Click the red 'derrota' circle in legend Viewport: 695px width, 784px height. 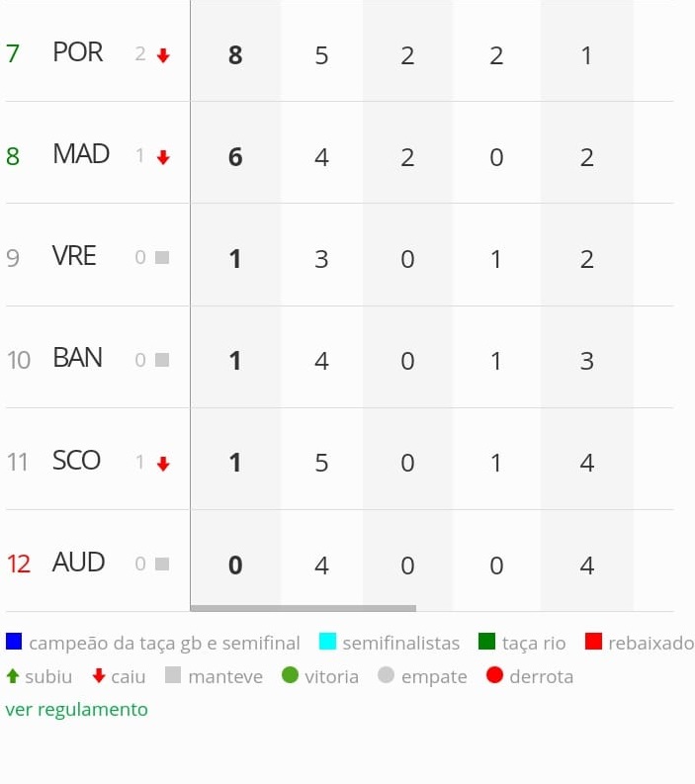point(494,675)
